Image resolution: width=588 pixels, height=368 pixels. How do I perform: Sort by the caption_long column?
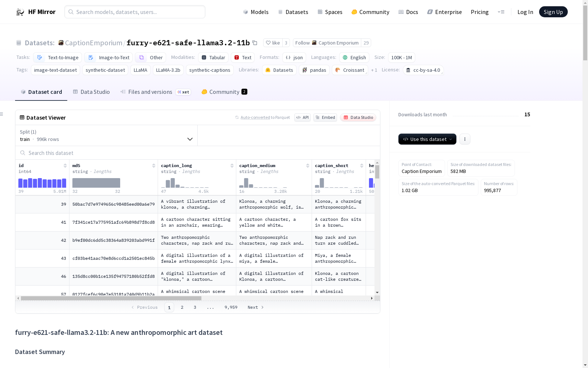pos(232,166)
